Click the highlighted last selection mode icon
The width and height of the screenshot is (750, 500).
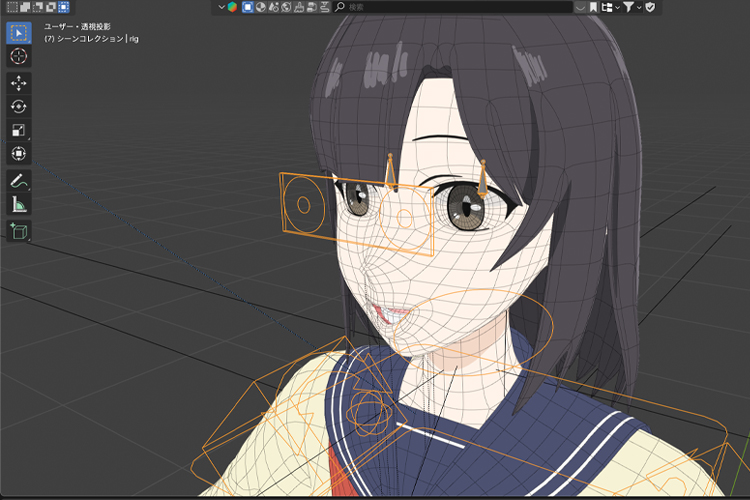coord(64,7)
